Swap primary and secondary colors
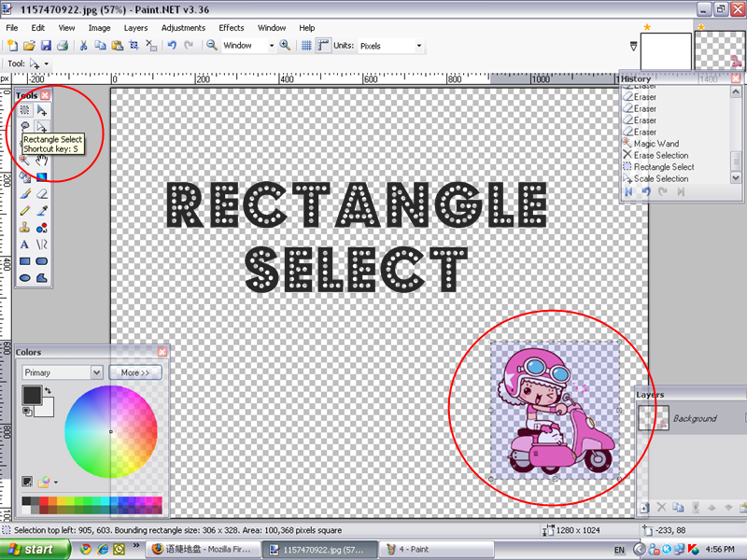 (48, 389)
